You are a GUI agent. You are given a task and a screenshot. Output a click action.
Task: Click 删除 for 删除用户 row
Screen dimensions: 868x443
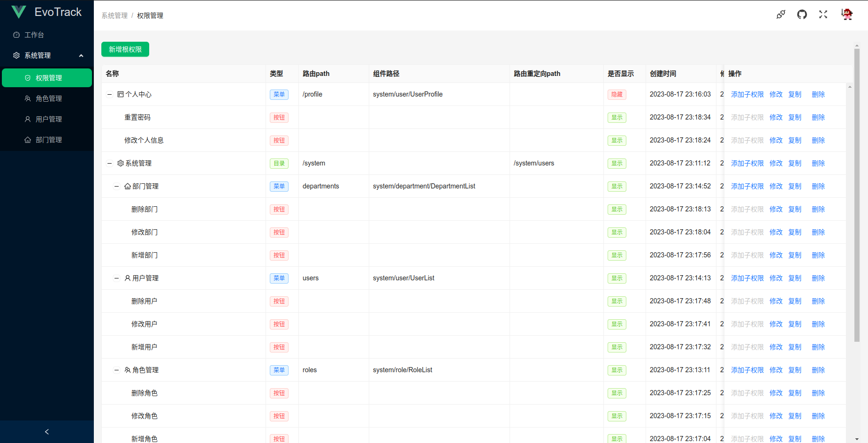pos(818,301)
